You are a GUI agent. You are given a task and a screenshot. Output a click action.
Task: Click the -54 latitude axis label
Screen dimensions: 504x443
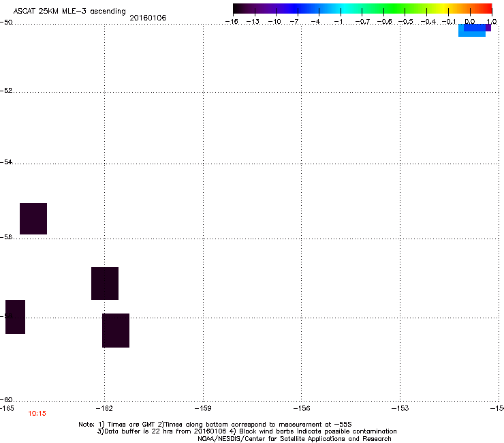pyautogui.click(x=6, y=162)
